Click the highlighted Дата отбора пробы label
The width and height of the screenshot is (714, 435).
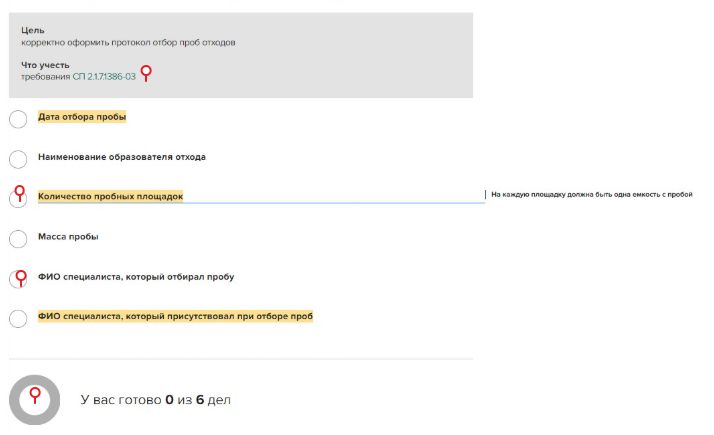[x=82, y=117]
